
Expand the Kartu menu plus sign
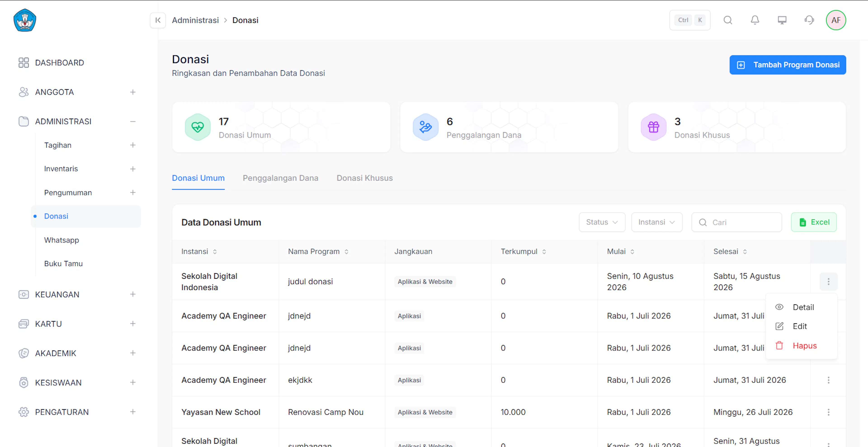tap(133, 324)
